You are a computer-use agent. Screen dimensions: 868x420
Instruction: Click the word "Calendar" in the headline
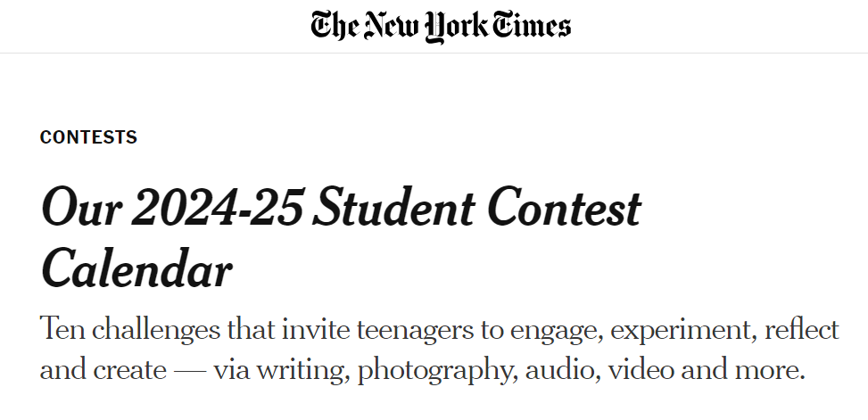(136, 270)
